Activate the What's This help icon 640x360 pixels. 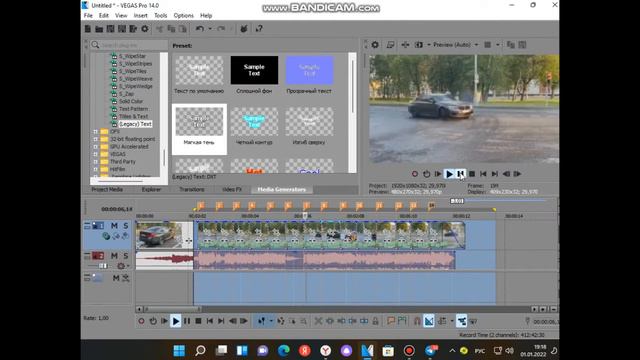tap(259, 29)
